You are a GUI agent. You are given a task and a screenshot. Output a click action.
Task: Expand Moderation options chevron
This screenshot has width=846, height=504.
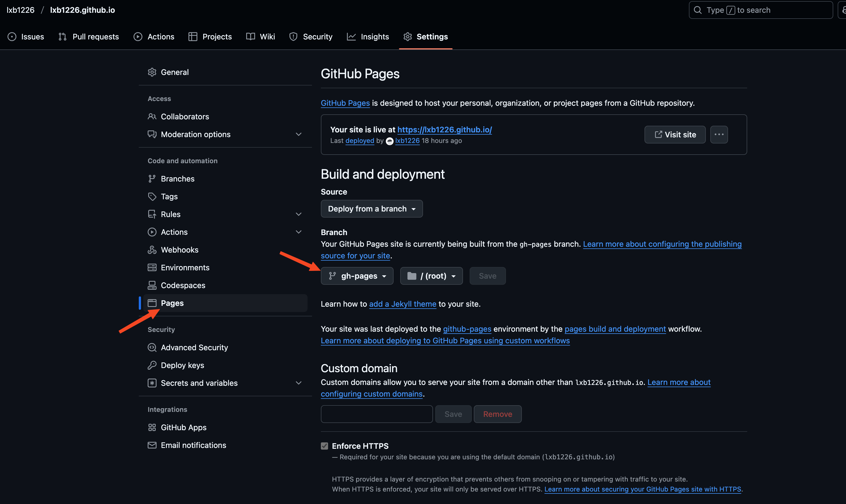(x=299, y=134)
